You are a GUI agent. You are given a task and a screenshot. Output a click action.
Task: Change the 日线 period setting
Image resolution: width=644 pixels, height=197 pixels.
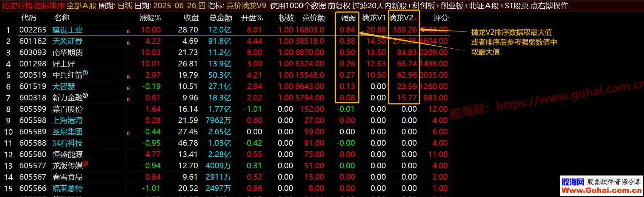[x=125, y=6]
